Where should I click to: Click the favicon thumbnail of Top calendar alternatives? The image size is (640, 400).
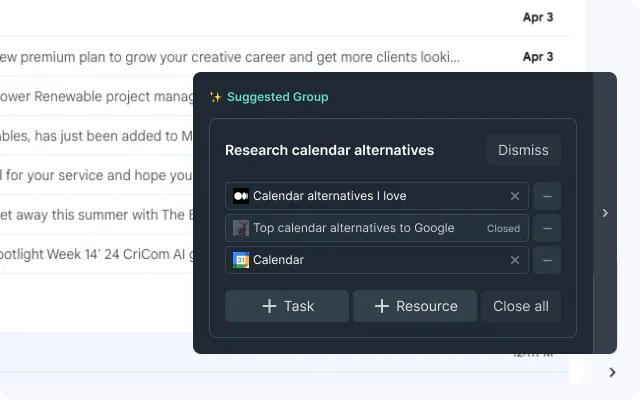coord(241,228)
